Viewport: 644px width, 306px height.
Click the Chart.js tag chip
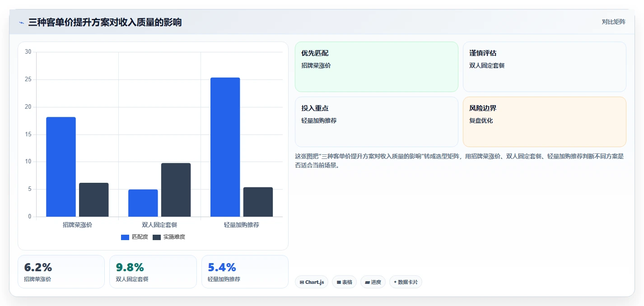pyautogui.click(x=312, y=282)
